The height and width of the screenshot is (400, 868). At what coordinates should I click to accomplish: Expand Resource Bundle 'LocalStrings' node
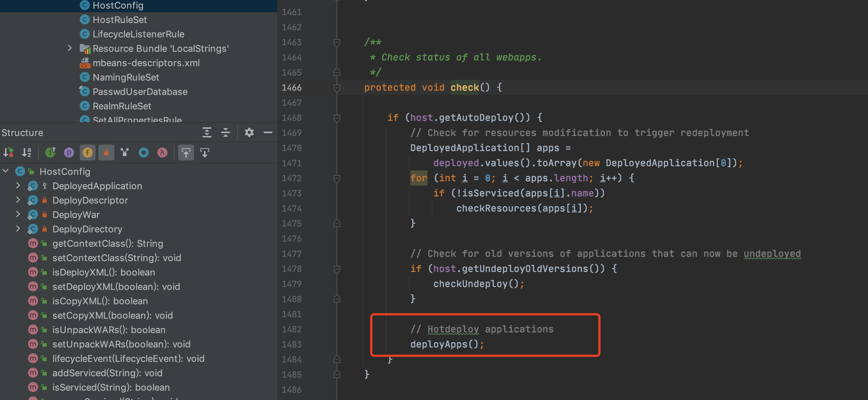[70, 48]
